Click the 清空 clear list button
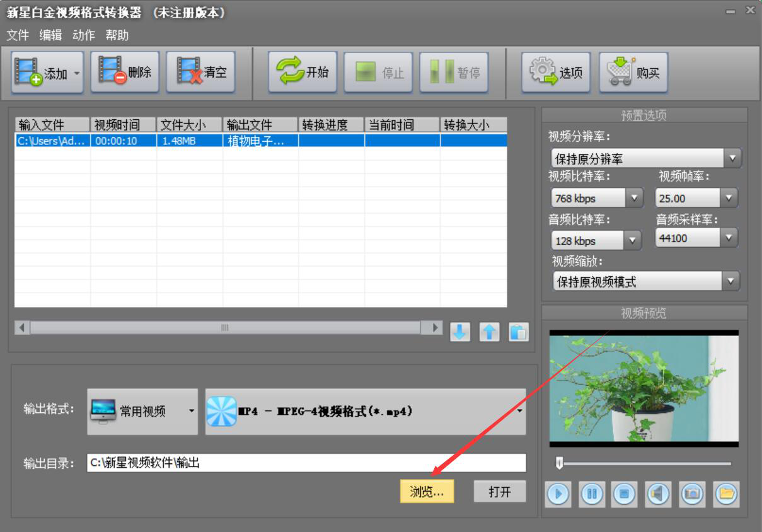This screenshot has height=532, width=762. [200, 72]
